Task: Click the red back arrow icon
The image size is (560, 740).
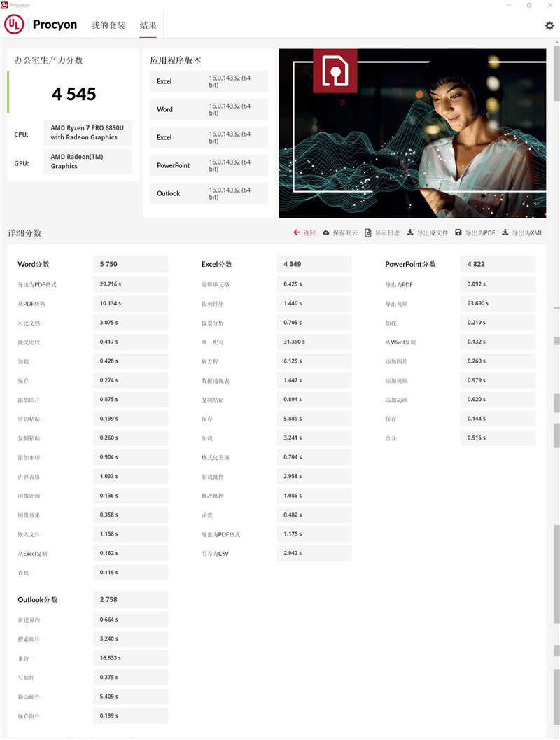Action: pyautogui.click(x=296, y=232)
